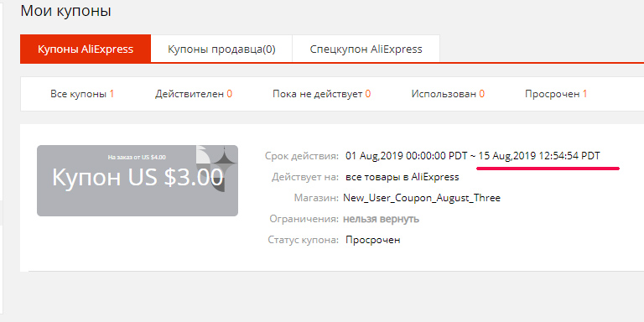Screen dimensions: 644x322
Task: Show Просрочен coupons in filter bar
Action: pyautogui.click(x=556, y=94)
